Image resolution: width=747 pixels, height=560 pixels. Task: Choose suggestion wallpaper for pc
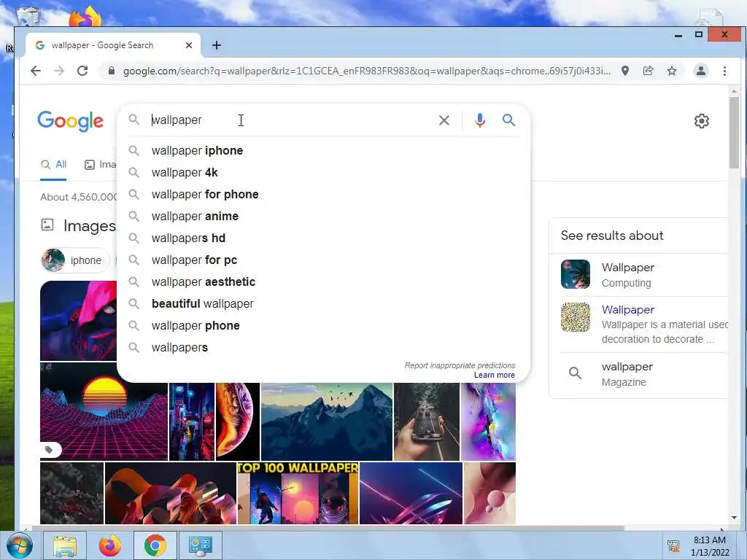pyautogui.click(x=323, y=260)
